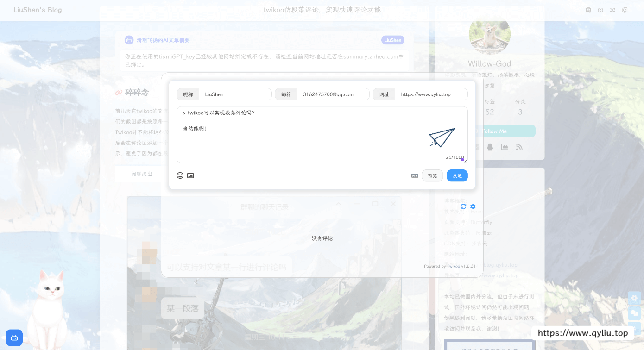Image resolution: width=644 pixels, height=350 pixels.
Task: Click the Willow-God avatar image
Action: pos(490,34)
